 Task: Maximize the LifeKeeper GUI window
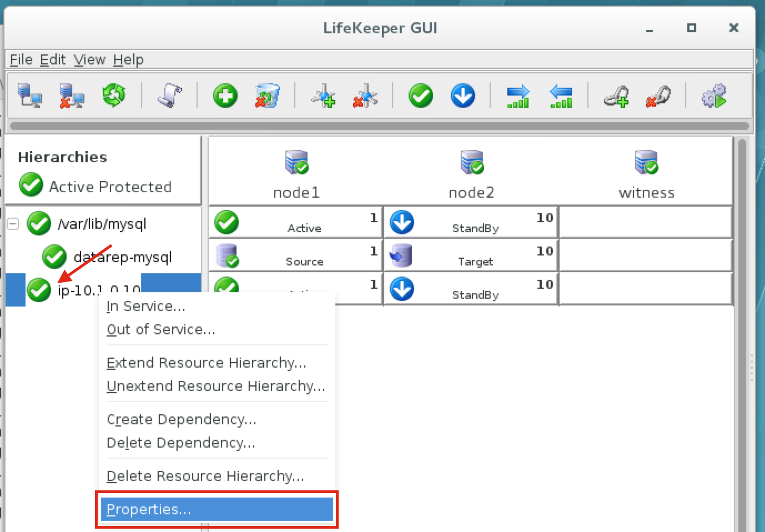pyautogui.click(x=691, y=28)
